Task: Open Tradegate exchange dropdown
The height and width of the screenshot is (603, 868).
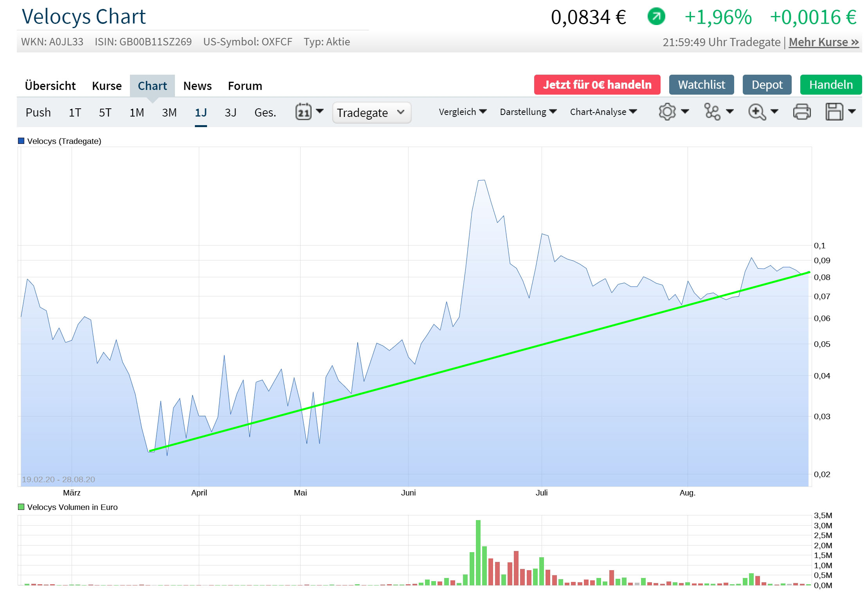Action: [x=371, y=113]
